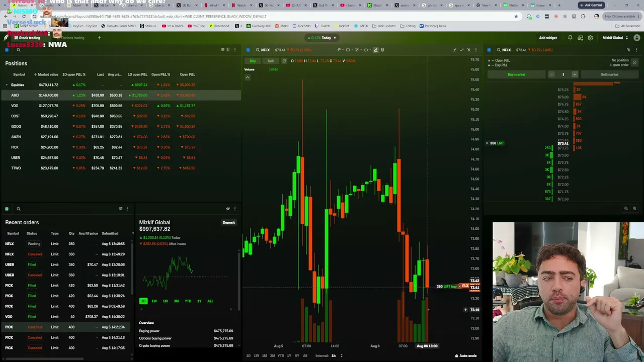Select the NFLX Working order row
Viewport: 644px width, 362px height.
(x=66, y=244)
